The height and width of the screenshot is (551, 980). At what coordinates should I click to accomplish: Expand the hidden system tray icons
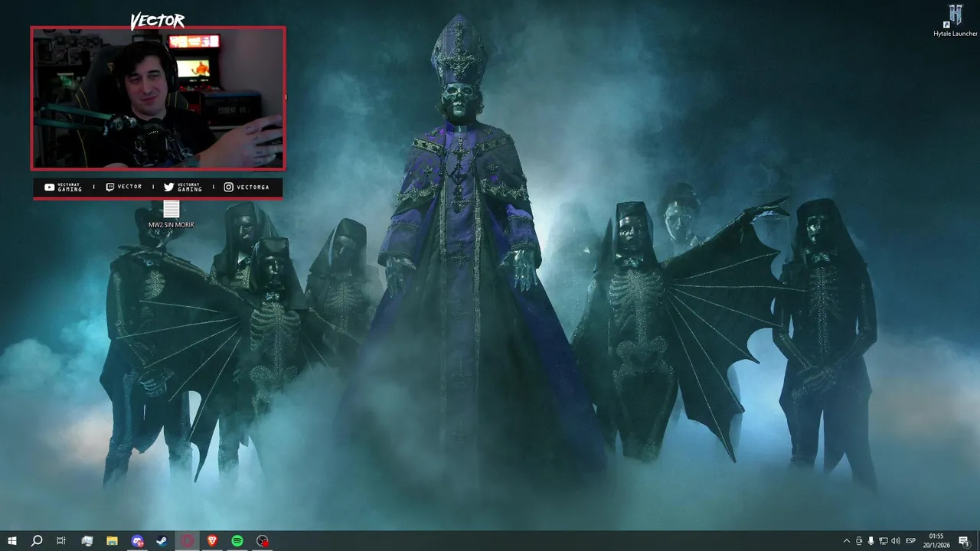click(x=846, y=541)
